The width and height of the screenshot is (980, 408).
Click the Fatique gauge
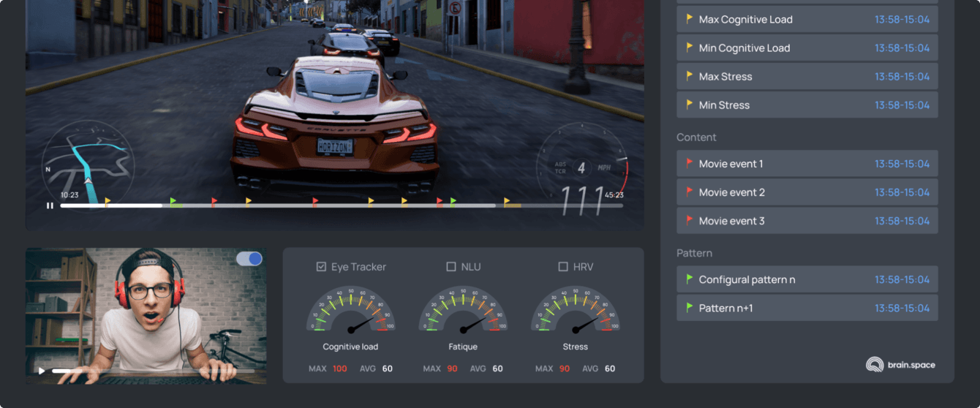pos(463,309)
